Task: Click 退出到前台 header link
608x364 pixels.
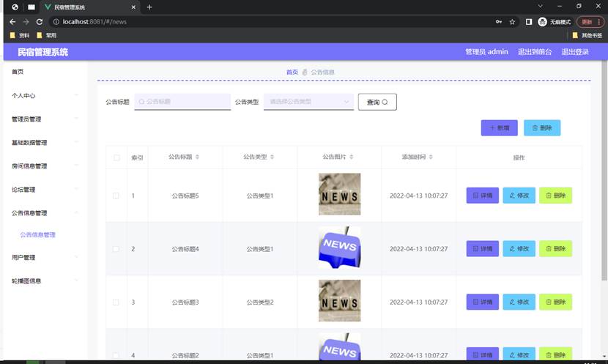Action: [x=535, y=51]
